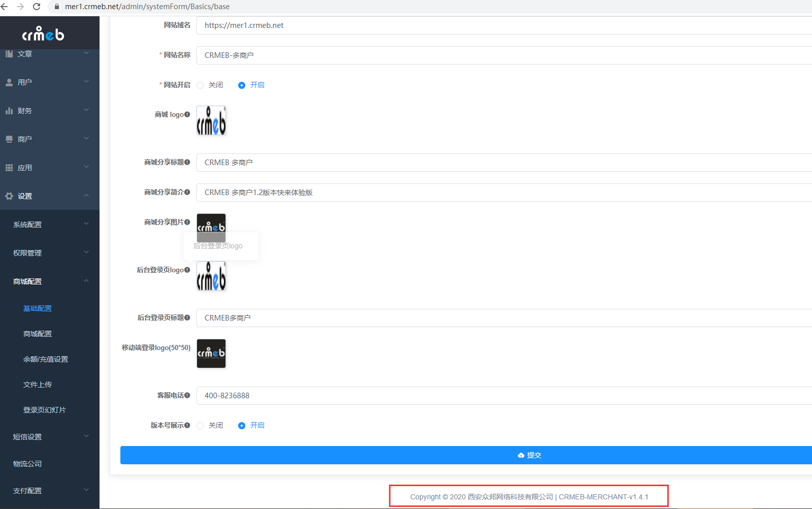Screen dimensions: 812x509
Task: Expand the 短信设置 submenu chevron
Action: pyautogui.click(x=86, y=436)
